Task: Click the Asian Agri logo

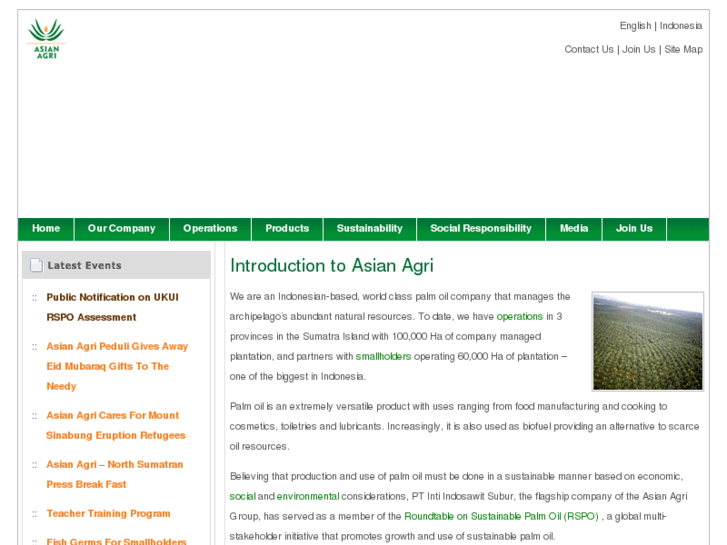Action: (x=46, y=39)
